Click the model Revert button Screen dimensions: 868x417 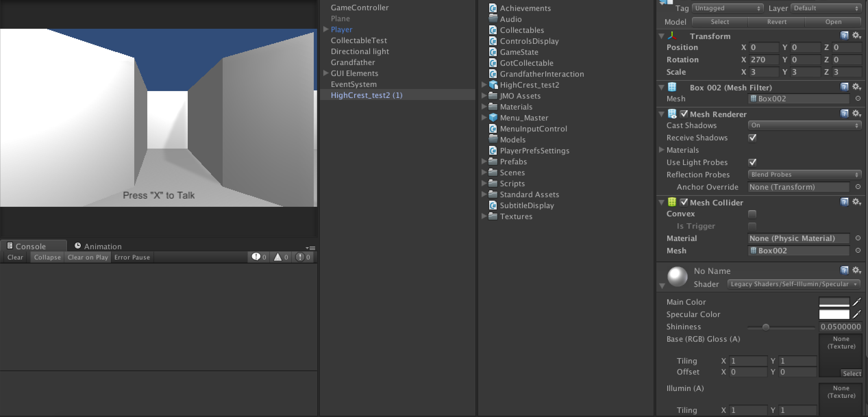click(x=777, y=22)
